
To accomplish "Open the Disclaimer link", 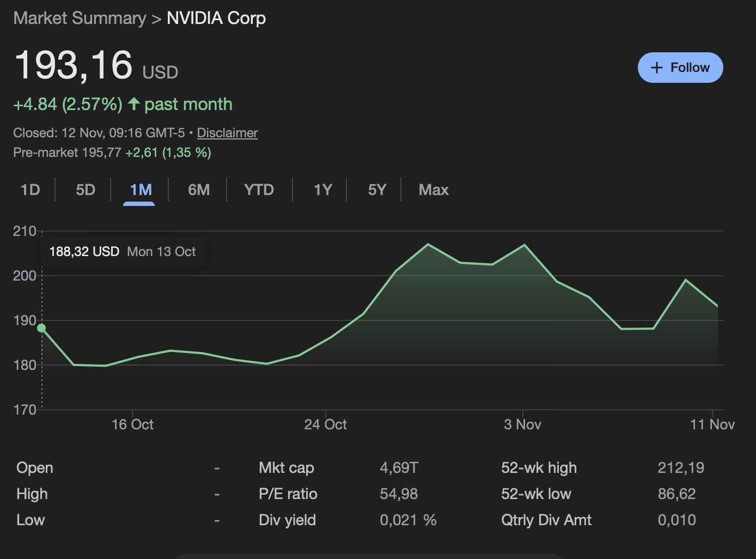I will tap(228, 132).
